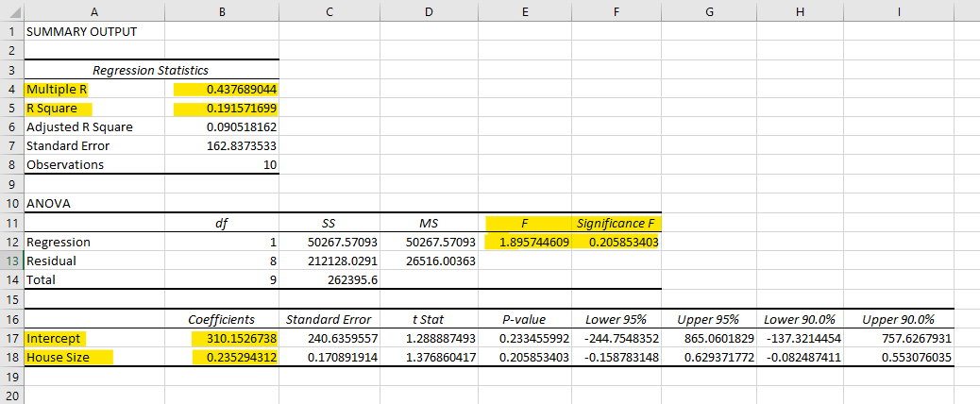Click the column E header
980x404 pixels.
[x=524, y=11]
